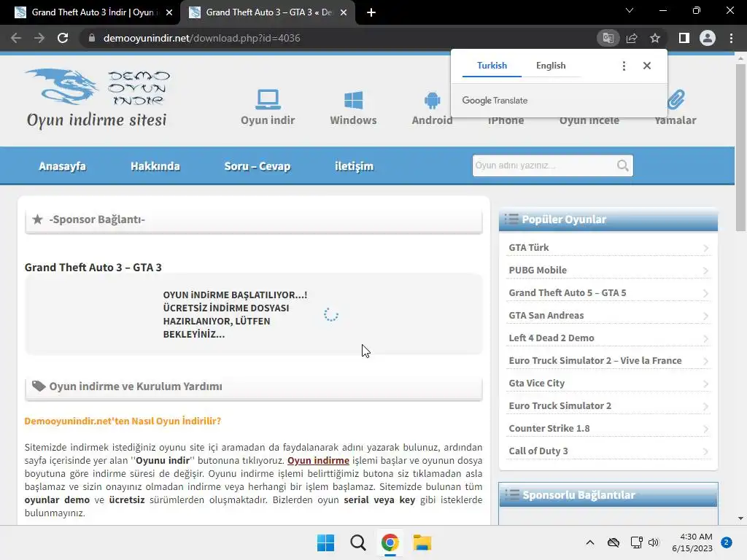Open the Chrome three-dot menu
The image size is (747, 560).
coord(731,38)
